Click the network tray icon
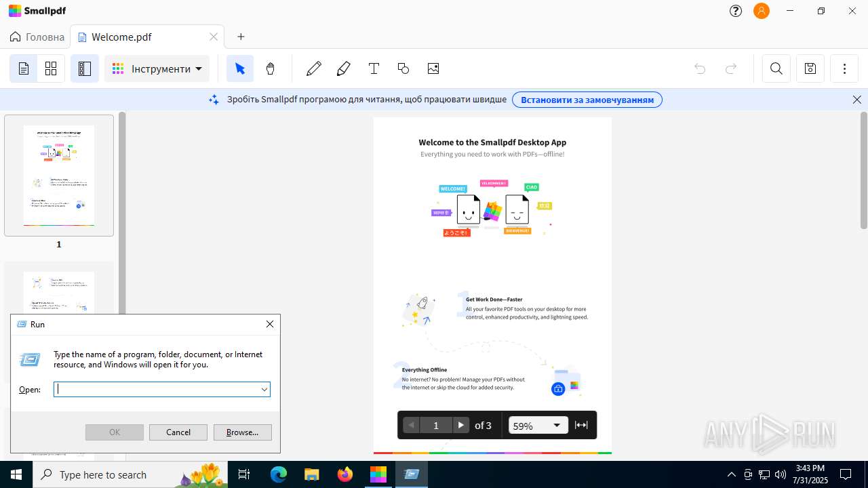 (x=764, y=474)
